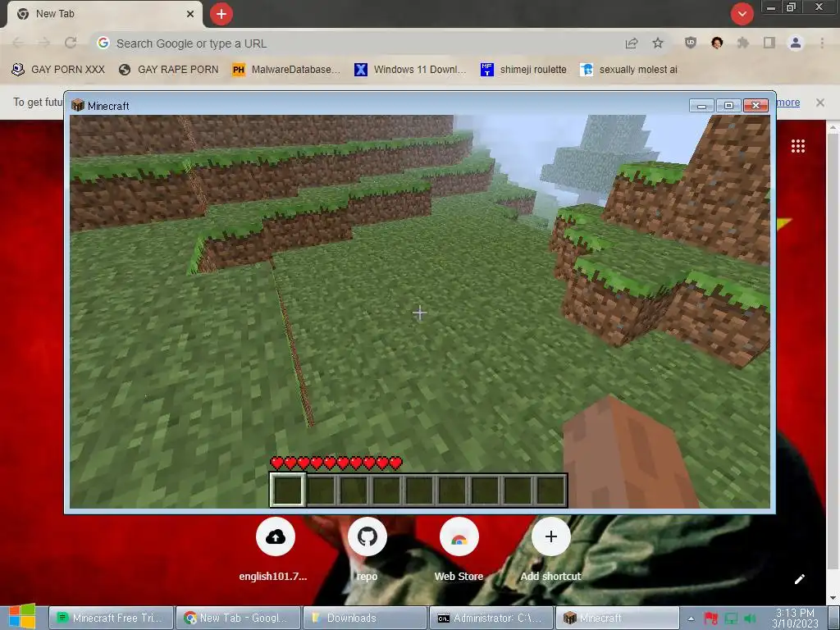The image size is (840, 630).
Task: Select the first Minecraft hotbar slot
Action: [288, 490]
